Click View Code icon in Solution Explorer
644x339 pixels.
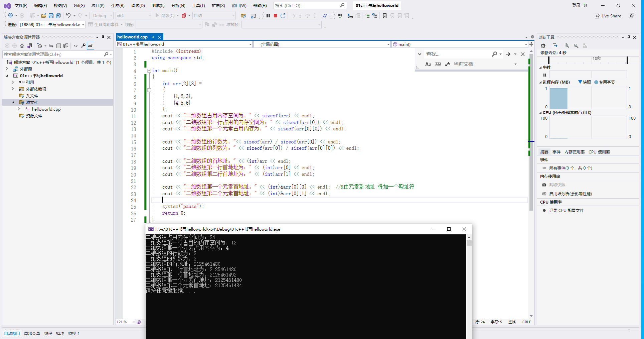(x=76, y=46)
